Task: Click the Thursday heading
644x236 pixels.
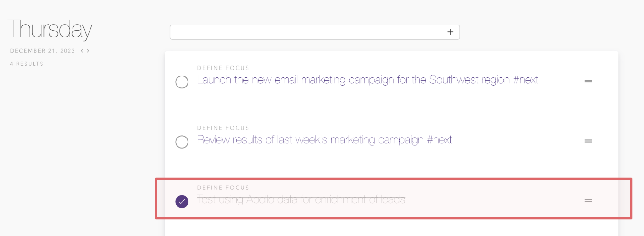Action: 50,29
